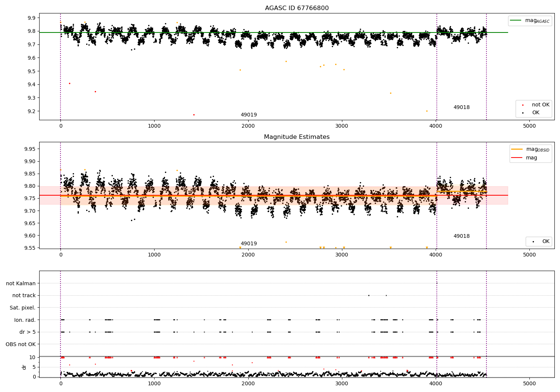Click the 4000 x-tick label under the Magnitude Estimates plot
This screenshot has width=560, height=392.
[436, 255]
